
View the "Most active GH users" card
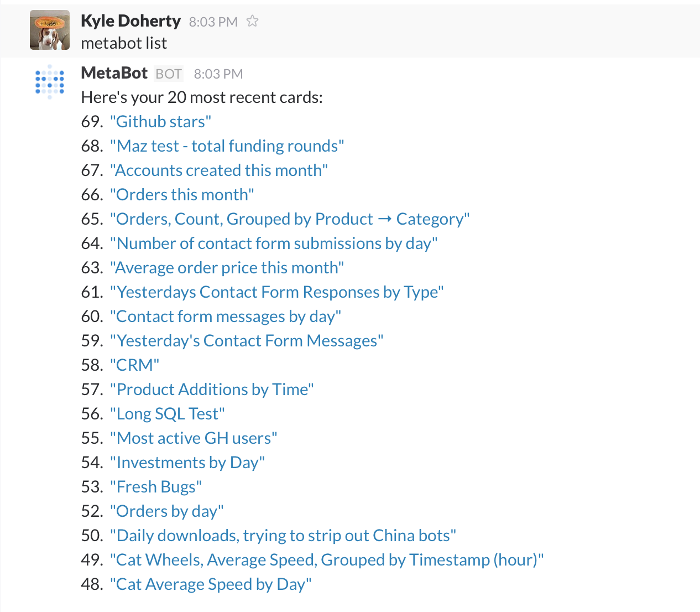194,438
